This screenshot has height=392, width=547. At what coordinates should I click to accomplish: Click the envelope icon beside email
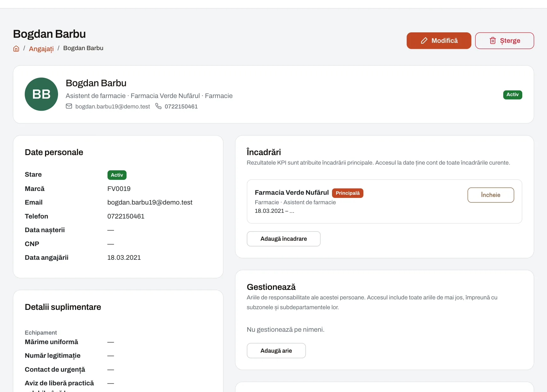(x=69, y=106)
